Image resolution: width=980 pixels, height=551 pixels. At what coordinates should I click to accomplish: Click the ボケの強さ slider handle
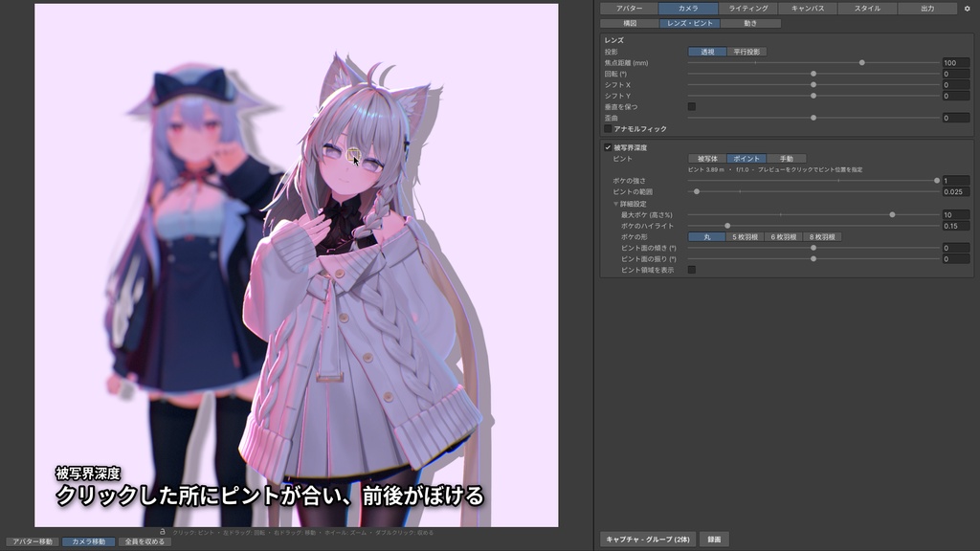[x=936, y=181]
